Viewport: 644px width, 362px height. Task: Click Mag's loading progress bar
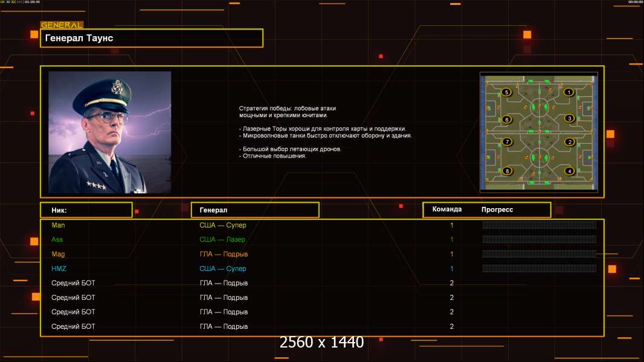pyautogui.click(x=539, y=254)
